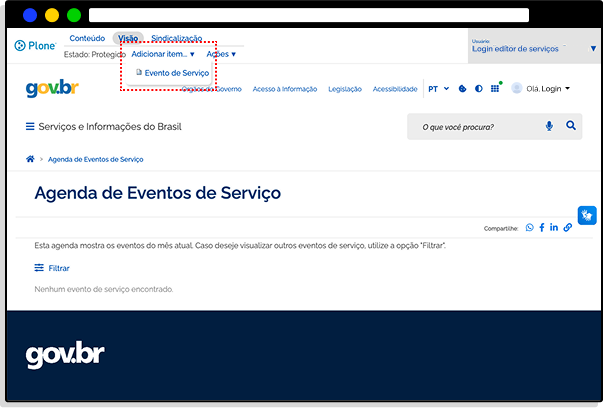
Task: Open the PT language dropdown
Action: point(438,89)
